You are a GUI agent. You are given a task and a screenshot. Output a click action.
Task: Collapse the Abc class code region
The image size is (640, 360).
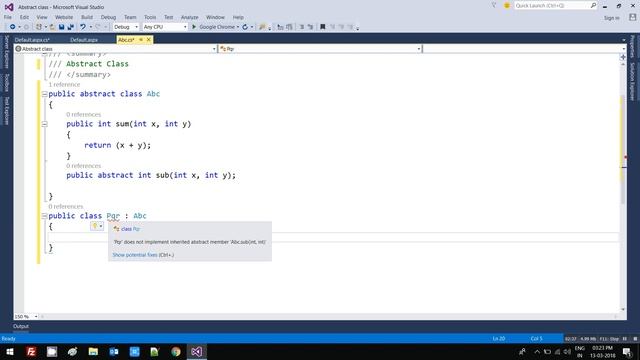tap(44, 94)
